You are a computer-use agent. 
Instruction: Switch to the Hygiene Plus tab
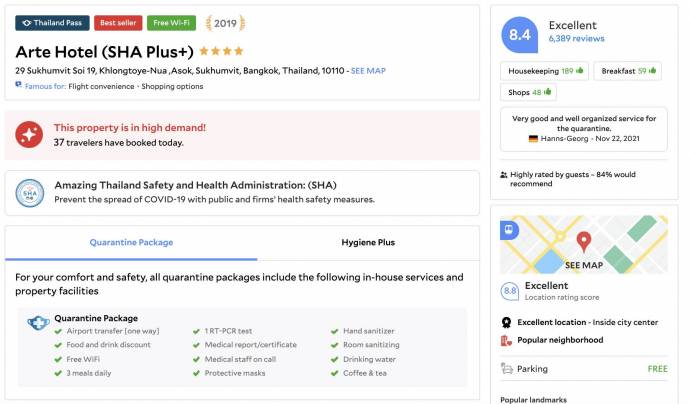pos(368,242)
